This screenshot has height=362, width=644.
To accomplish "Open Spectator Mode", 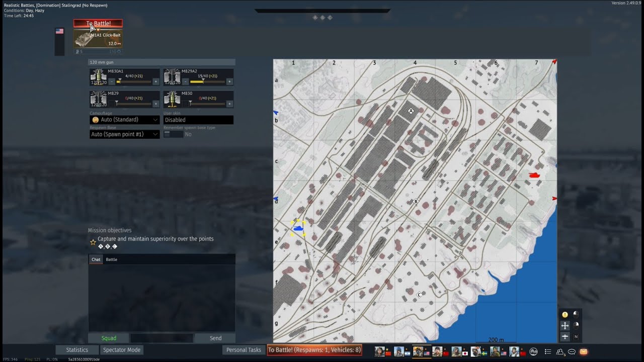I will tap(122, 350).
